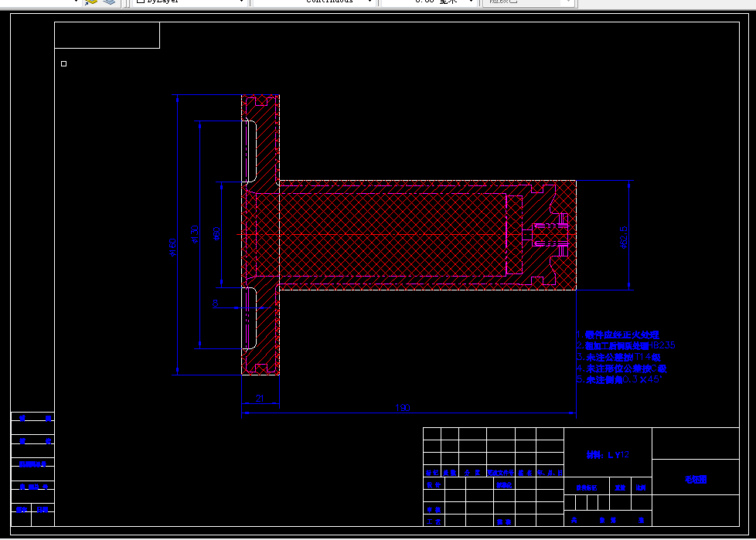Viewport: 756px width, 540px height.
Task: Click the empty rectangular box at top-left of frame
Action: [x=107, y=36]
